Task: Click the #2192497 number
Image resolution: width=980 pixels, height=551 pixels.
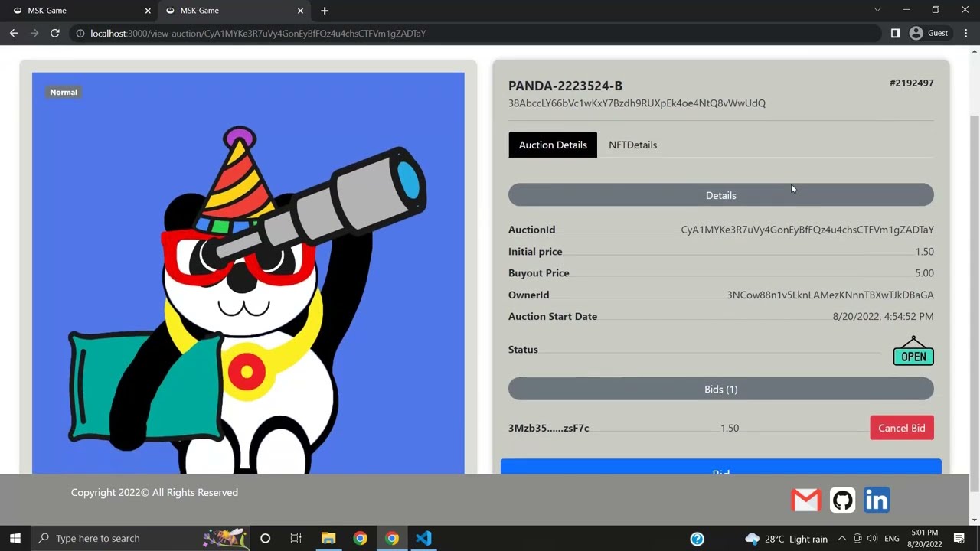Action: (911, 83)
